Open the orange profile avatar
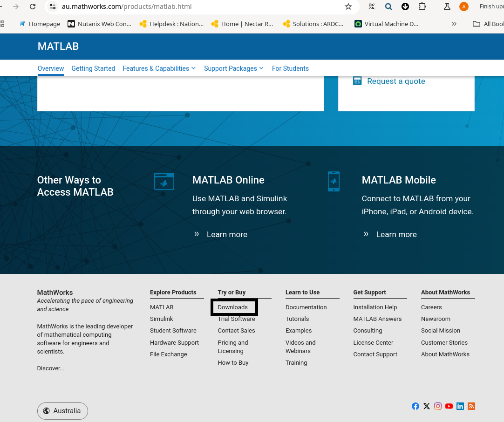The image size is (504, 422). tap(463, 7)
